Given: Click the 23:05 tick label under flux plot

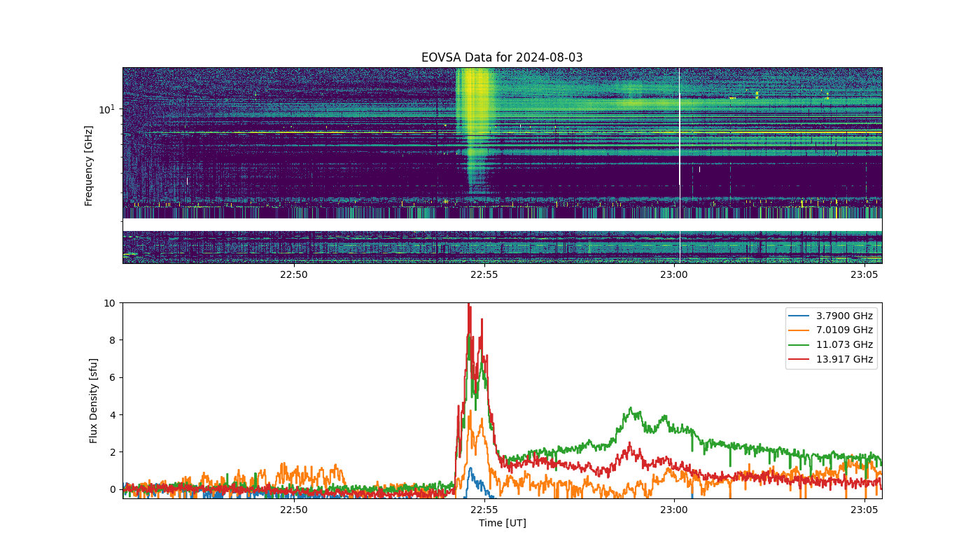Looking at the screenshot, I should [864, 510].
